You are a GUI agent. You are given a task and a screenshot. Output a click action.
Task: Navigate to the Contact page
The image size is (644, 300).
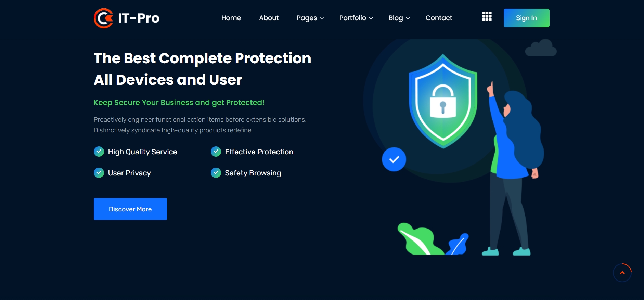pos(439,18)
